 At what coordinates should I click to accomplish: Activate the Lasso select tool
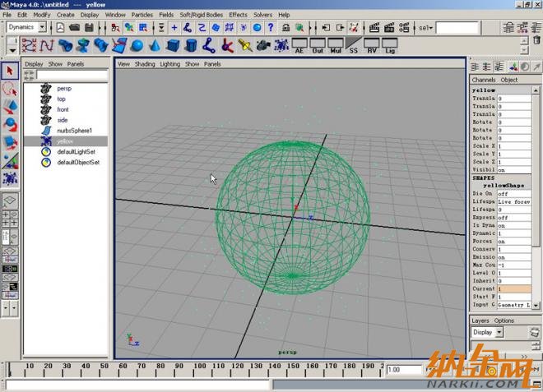point(11,89)
